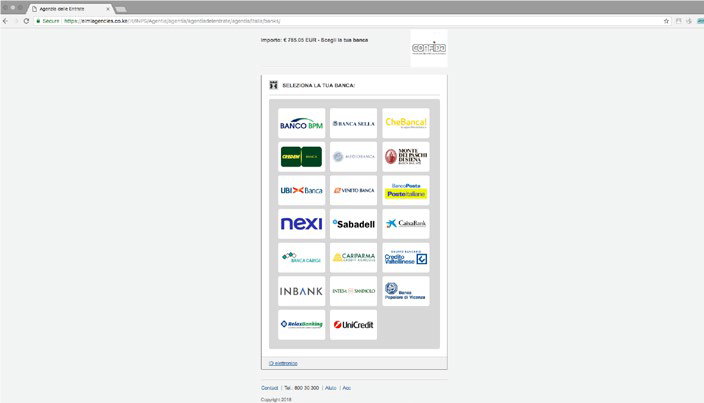The width and height of the screenshot is (704, 403).
Task: Click the Importo amount text line
Action: point(314,40)
